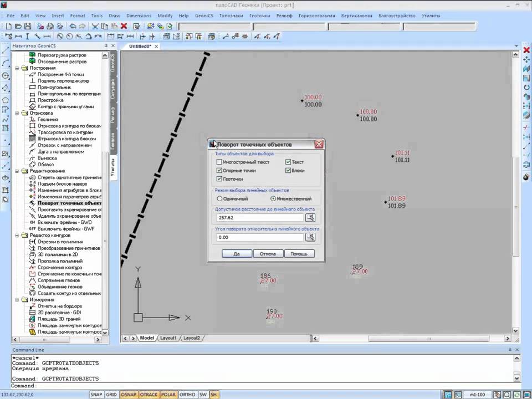Enable the Многострочный текст checkbox
This screenshot has width=532, height=399.
coord(219,162)
